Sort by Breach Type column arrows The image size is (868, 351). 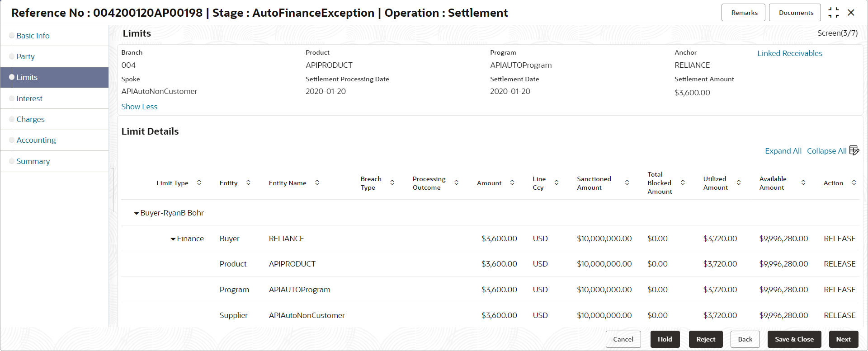click(392, 183)
